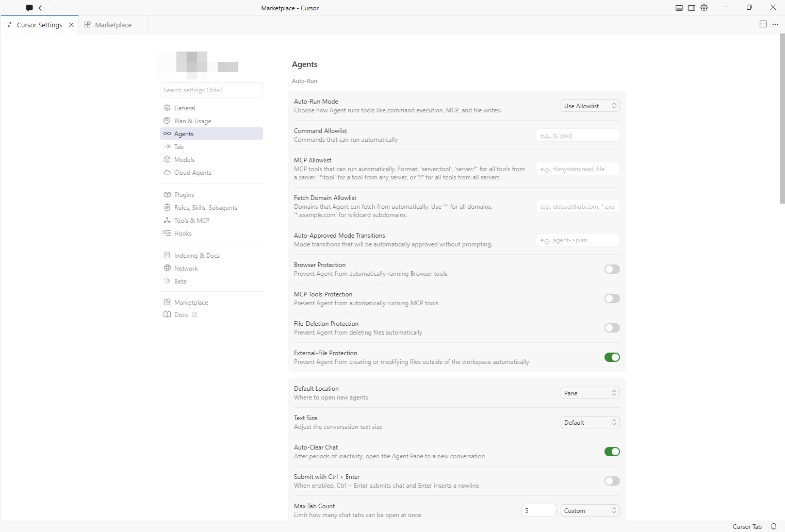Viewport: 785px width, 532px height.
Task: Go back with the left arrow icon
Action: click(x=42, y=8)
